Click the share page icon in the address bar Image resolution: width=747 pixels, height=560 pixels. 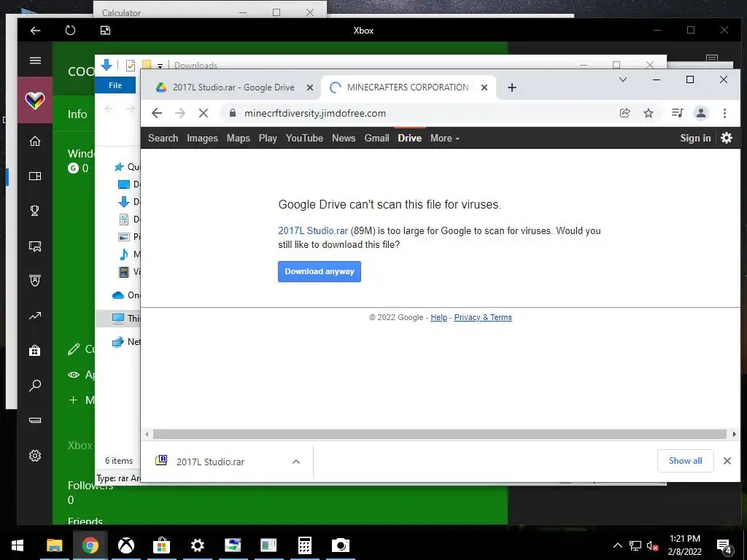pos(624,113)
